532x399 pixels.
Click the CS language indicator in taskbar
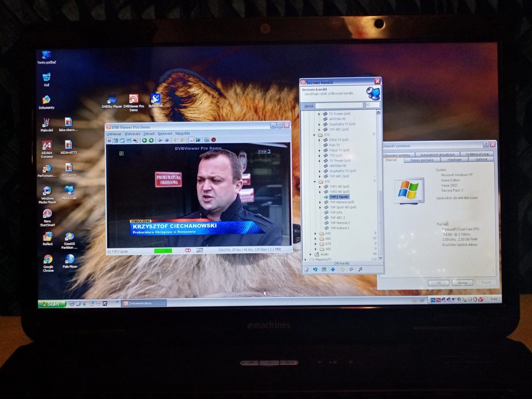click(x=422, y=301)
